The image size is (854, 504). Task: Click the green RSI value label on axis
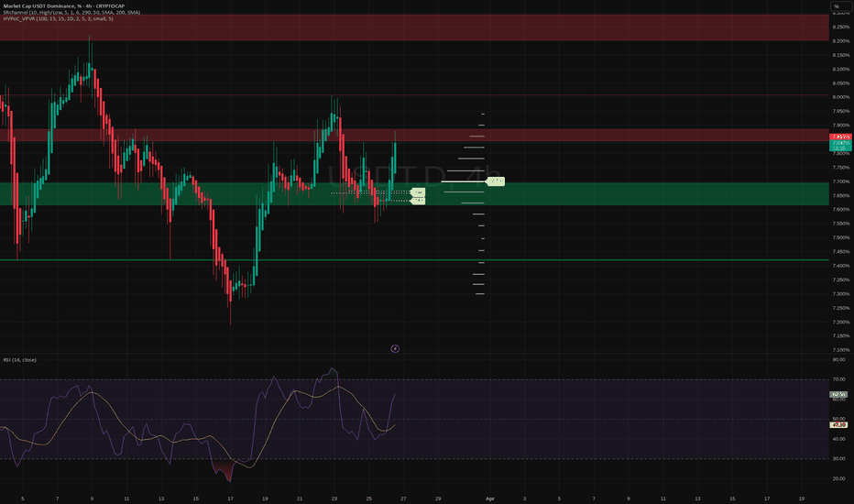click(x=838, y=395)
